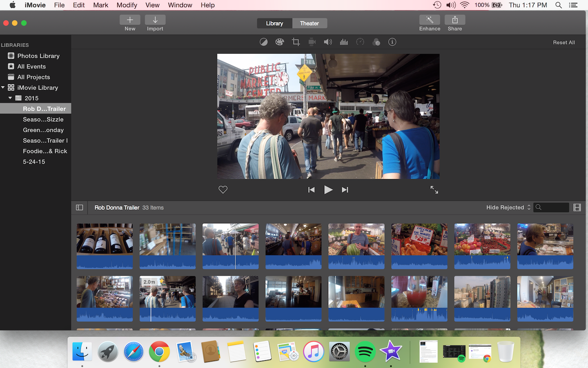
Task: Show the clip information inspector
Action: point(392,42)
